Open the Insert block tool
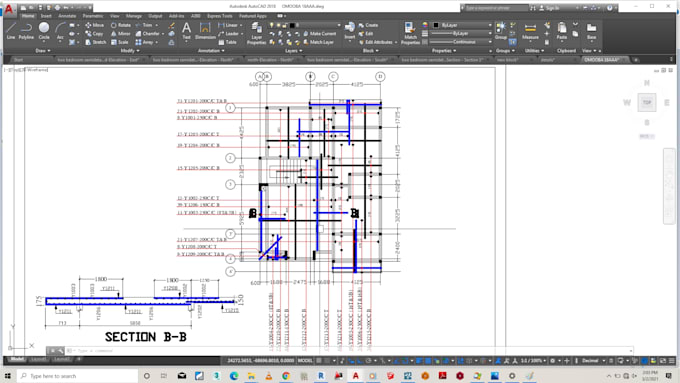Screen dimensions: 680x383 pos(350,31)
